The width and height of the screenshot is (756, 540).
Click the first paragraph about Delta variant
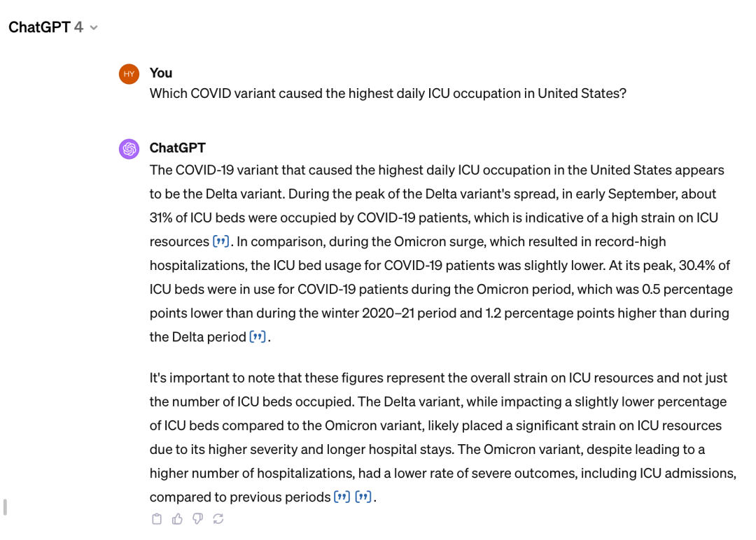tap(441, 253)
